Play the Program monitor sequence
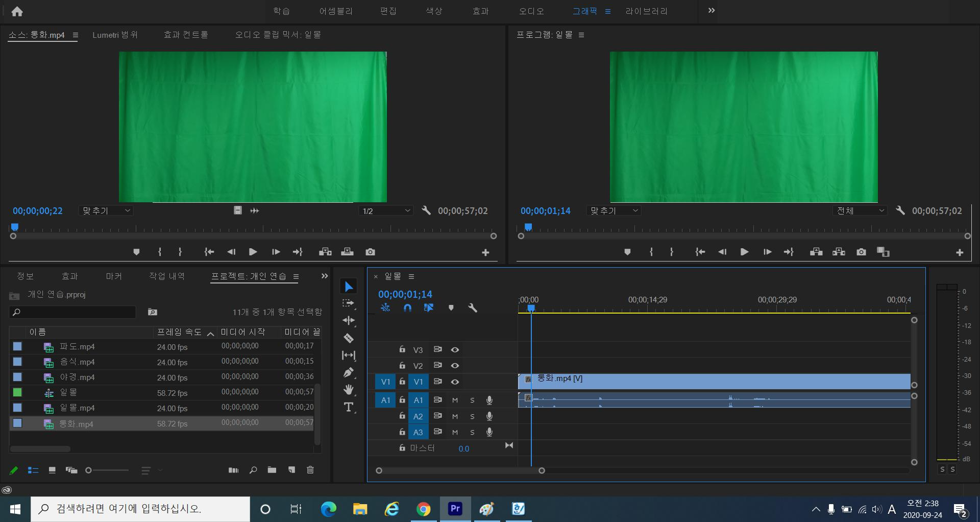Screen dimensions: 980x522 (x=744, y=252)
